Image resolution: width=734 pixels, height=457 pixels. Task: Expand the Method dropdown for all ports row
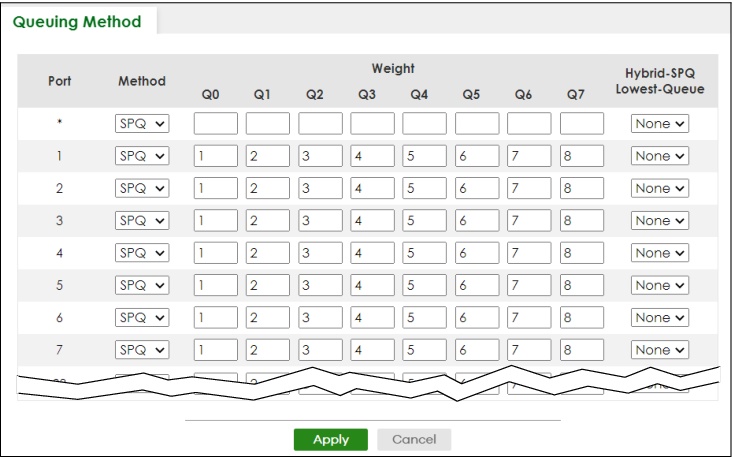pos(142,124)
